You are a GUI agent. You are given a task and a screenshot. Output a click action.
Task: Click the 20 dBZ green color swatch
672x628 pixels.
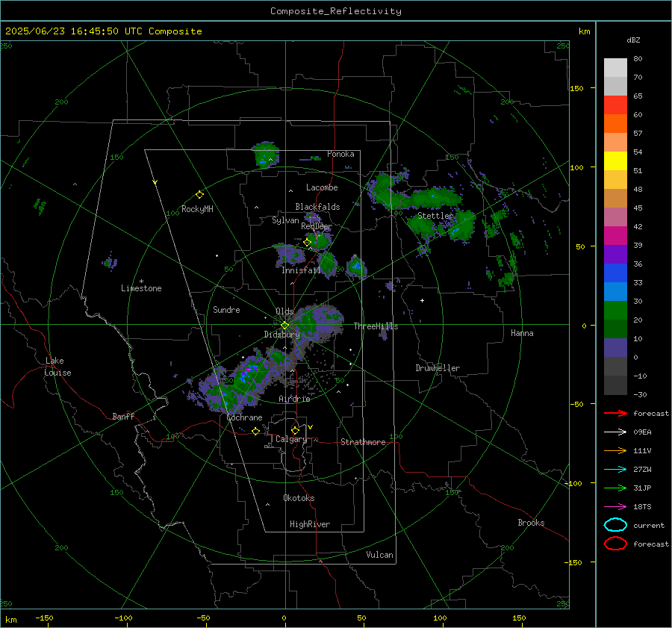click(x=615, y=310)
